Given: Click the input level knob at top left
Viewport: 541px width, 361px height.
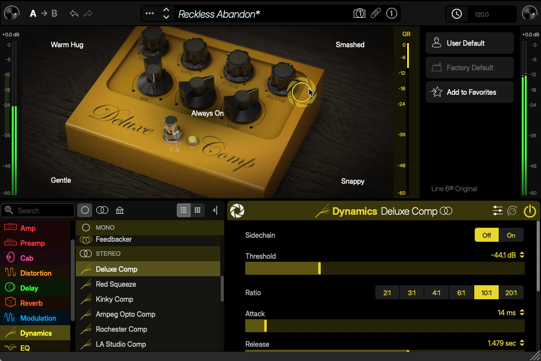Looking at the screenshot, I should pos(11,13).
